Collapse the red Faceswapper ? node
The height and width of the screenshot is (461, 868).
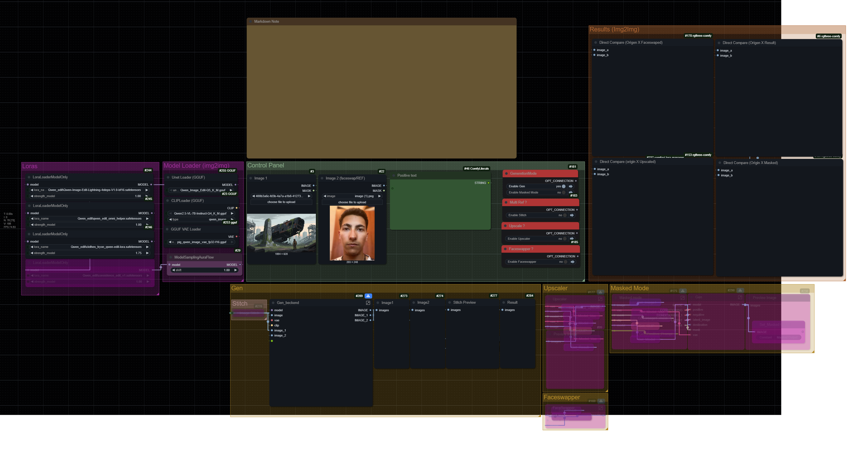click(505, 249)
